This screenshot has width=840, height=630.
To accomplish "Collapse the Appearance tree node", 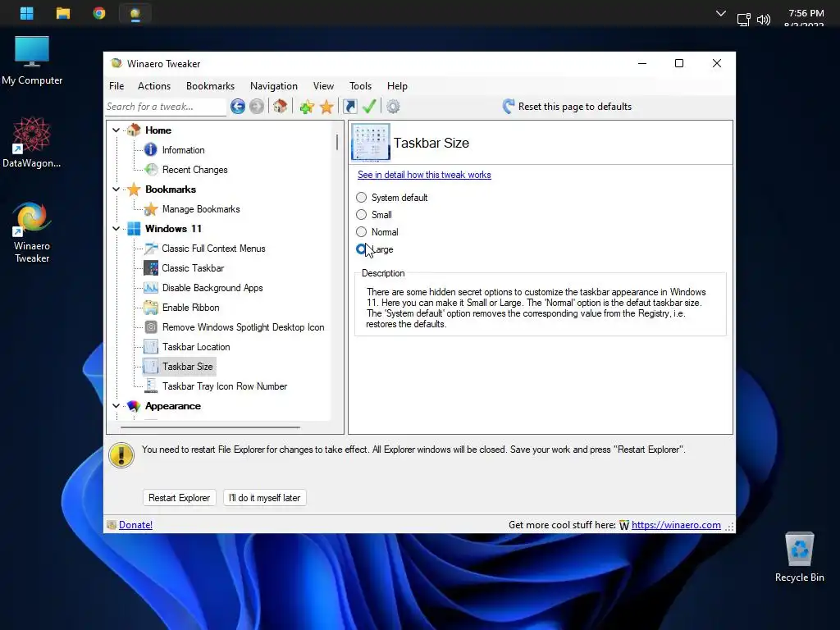I will pos(116,406).
